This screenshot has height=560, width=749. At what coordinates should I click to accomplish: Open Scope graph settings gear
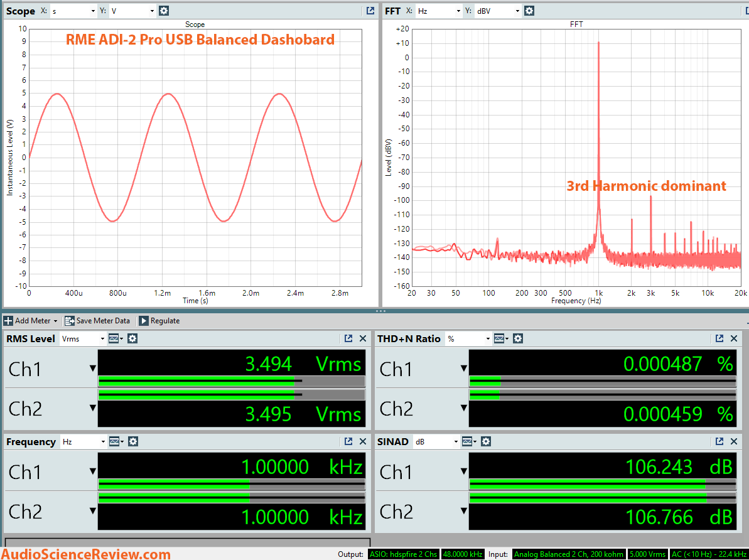coord(164,11)
